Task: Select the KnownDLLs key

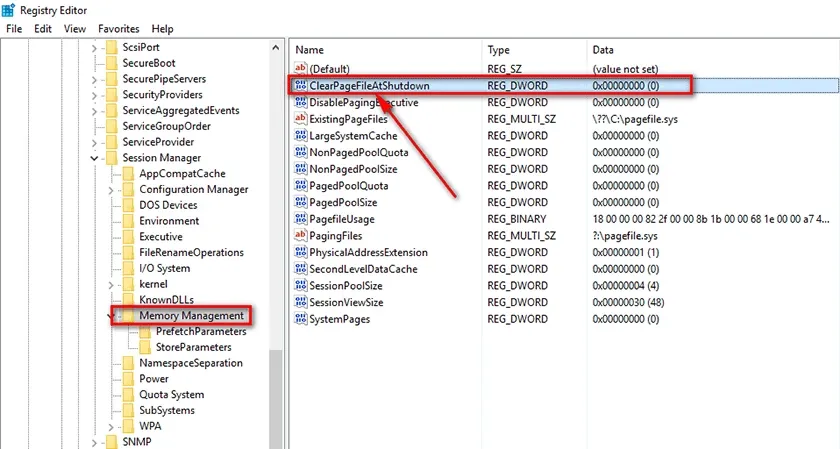Action: coord(166,300)
